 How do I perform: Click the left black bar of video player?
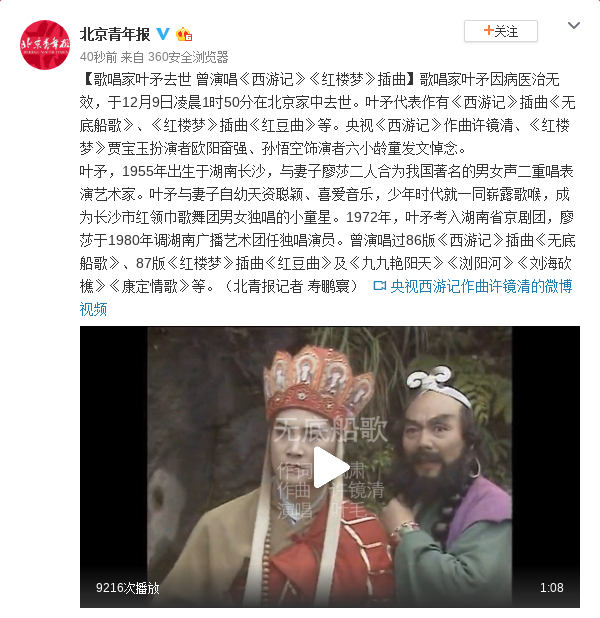click(114, 467)
